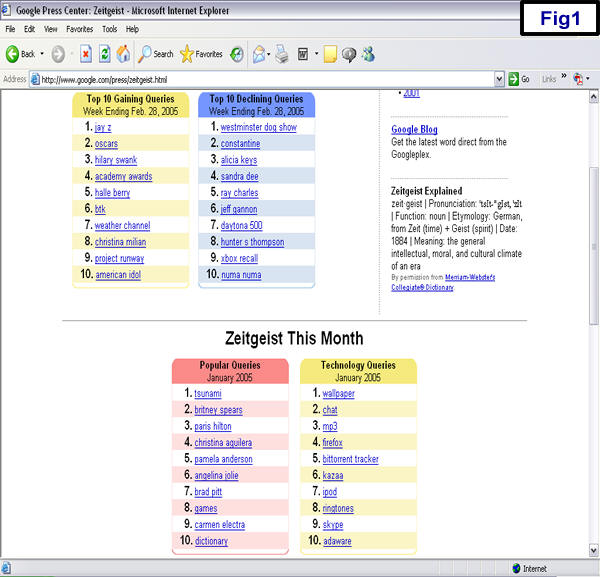This screenshot has width=600, height=577.
Task: Open the Acrobat icon dropdown arrow
Action: 587,79
